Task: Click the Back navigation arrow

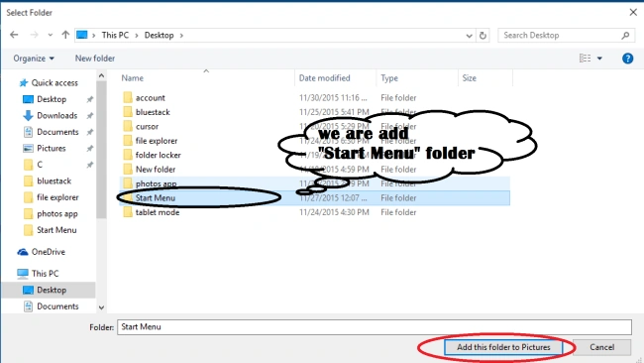Action: pyautogui.click(x=14, y=35)
